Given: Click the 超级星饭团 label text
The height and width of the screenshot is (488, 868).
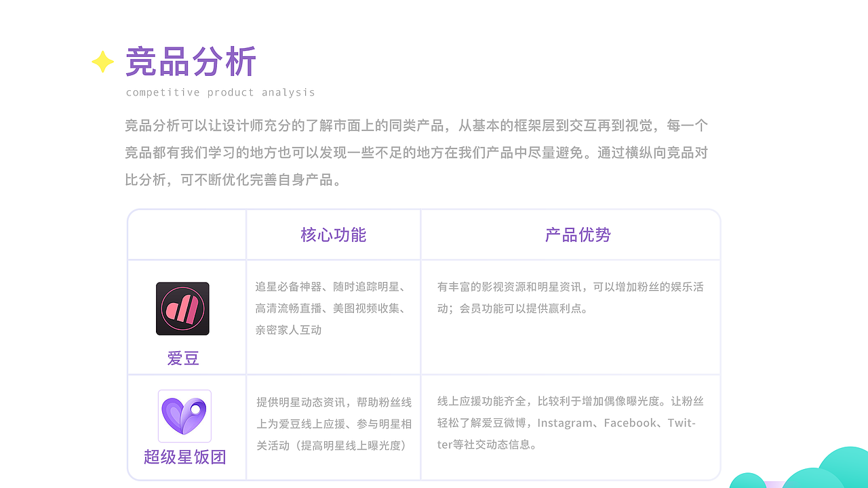Looking at the screenshot, I should coord(184,457).
